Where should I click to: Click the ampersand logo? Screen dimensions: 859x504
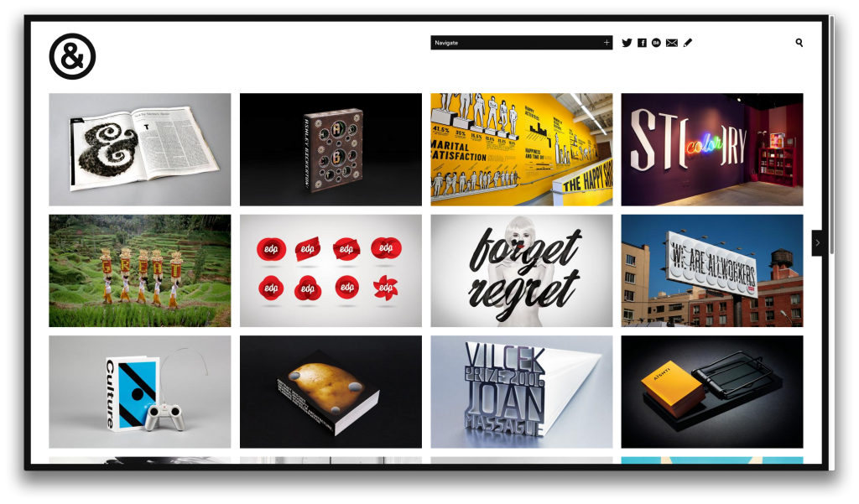[72, 56]
